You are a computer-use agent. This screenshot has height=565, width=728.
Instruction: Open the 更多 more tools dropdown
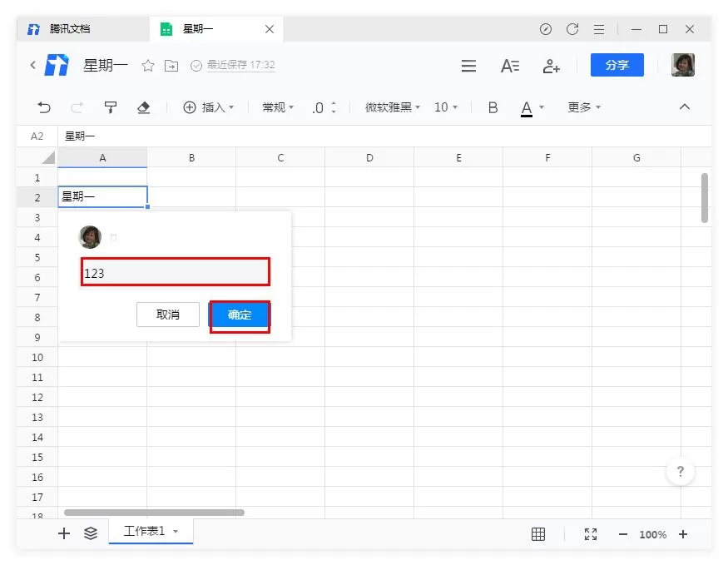click(x=584, y=107)
